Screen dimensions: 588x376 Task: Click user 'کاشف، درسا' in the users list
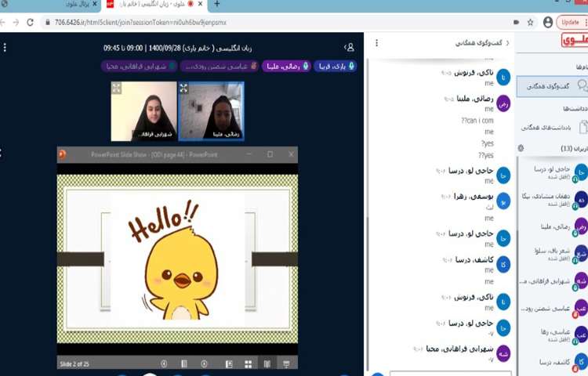click(x=554, y=362)
